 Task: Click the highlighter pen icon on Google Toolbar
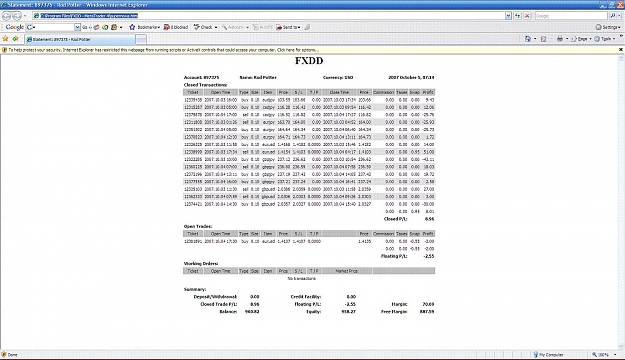click(307, 27)
